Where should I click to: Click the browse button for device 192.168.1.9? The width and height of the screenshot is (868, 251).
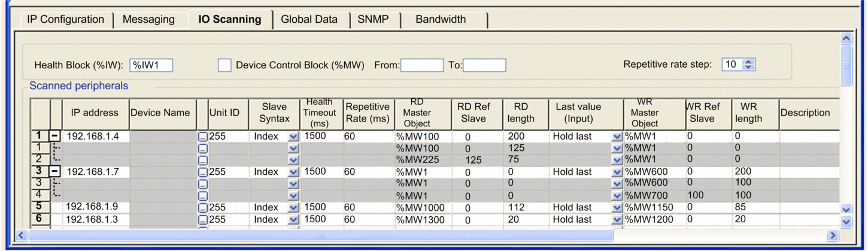(x=203, y=208)
